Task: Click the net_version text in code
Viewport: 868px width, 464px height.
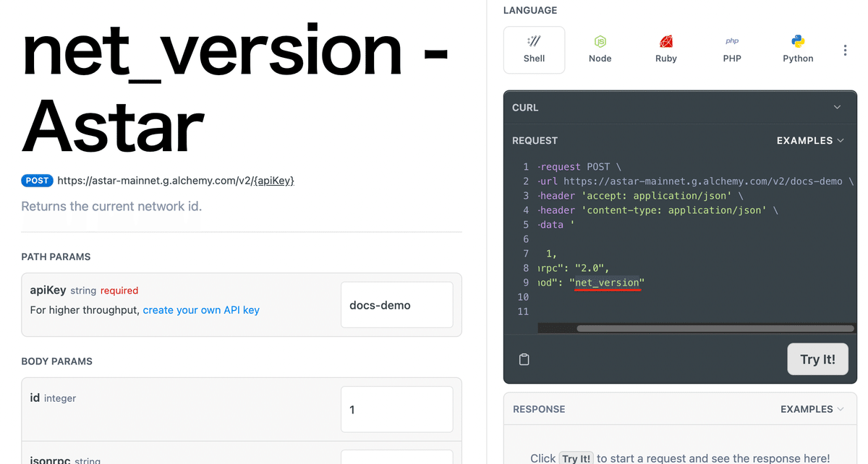Action: point(608,282)
